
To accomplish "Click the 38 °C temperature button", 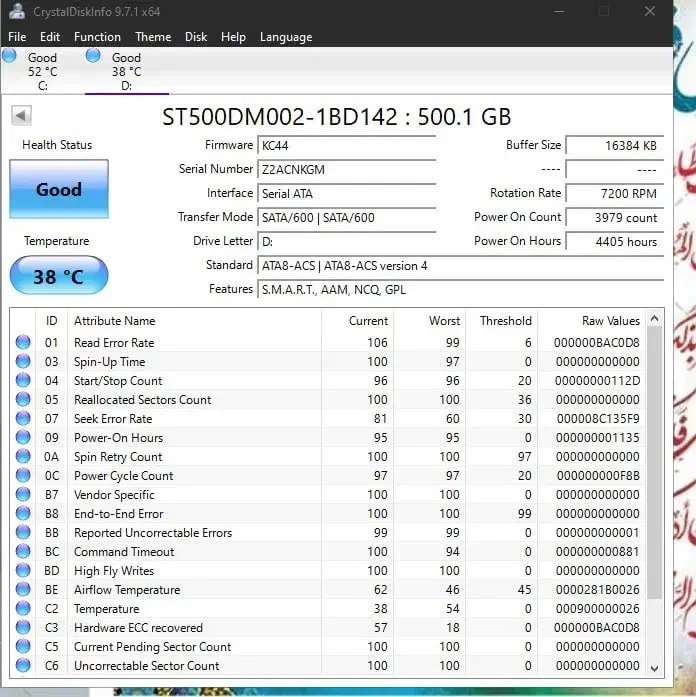I will pos(59,276).
